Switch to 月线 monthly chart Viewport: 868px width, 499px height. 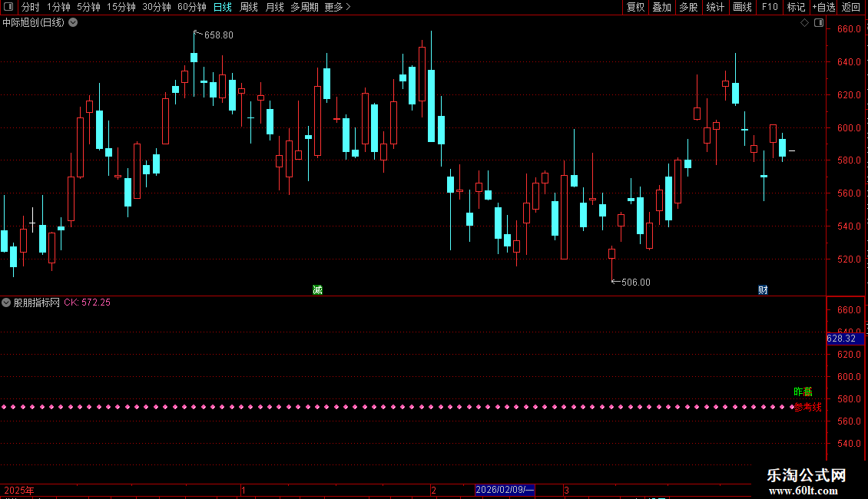[x=274, y=7]
